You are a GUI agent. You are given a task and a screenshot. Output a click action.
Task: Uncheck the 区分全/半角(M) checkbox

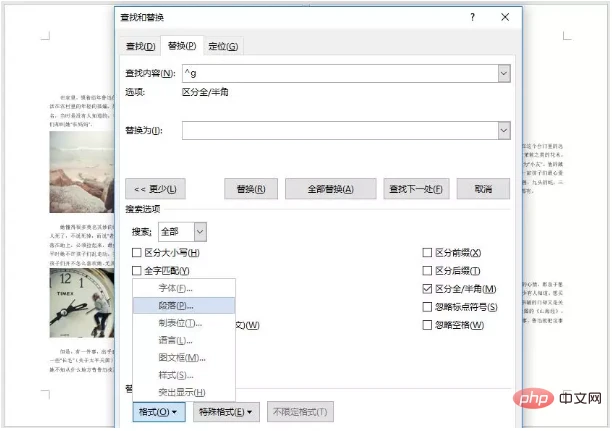427,289
